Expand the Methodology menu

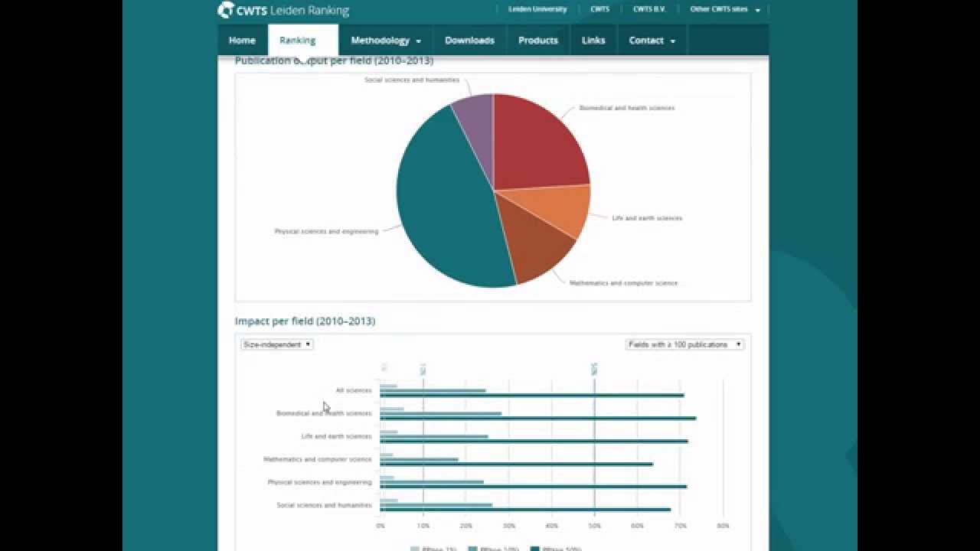[386, 41]
